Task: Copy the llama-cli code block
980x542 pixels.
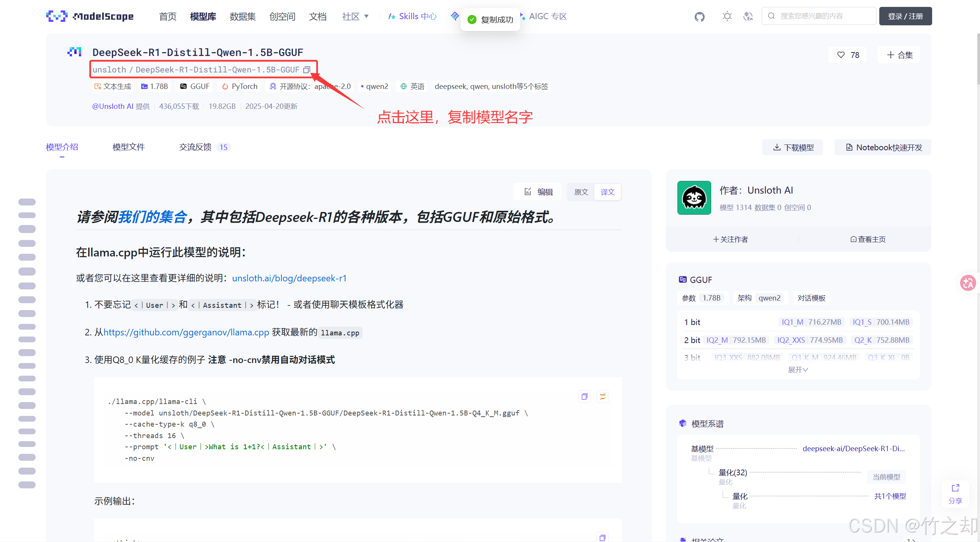Action: [584, 397]
